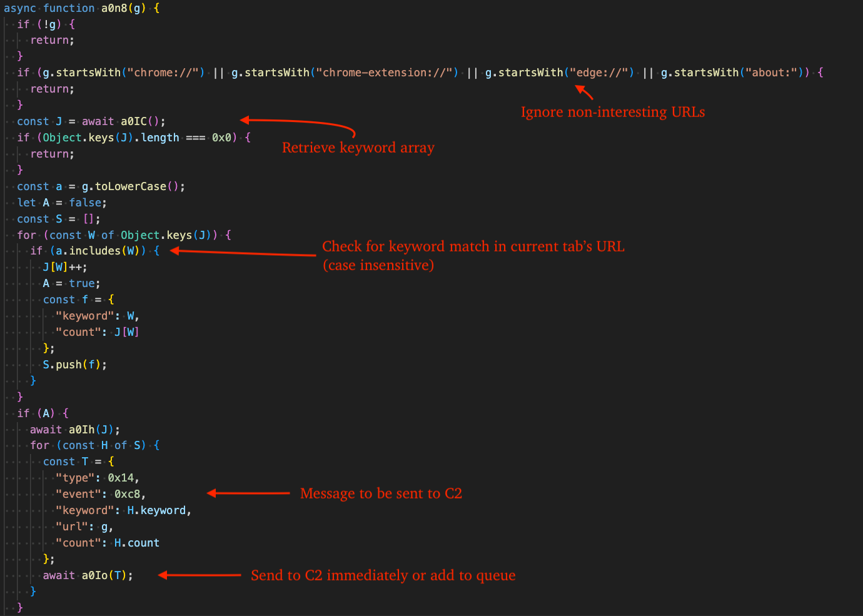Viewport: 863px width, 616px height.
Task: Click the "Check for keyword match" annotation text
Action: click(x=473, y=255)
